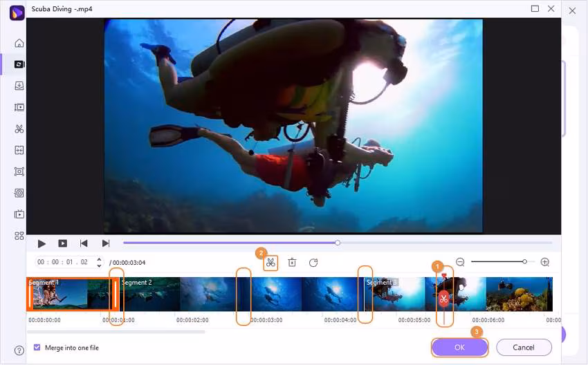Image resolution: width=588 pixels, height=365 pixels.
Task: Click the 00:00:02:00 timeline ruler label
Action: pos(192,320)
